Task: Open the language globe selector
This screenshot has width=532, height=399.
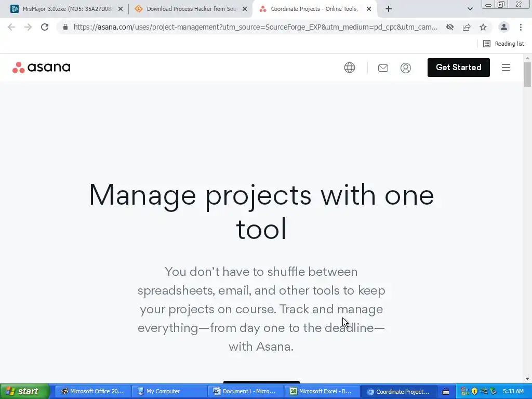Action: point(350,68)
